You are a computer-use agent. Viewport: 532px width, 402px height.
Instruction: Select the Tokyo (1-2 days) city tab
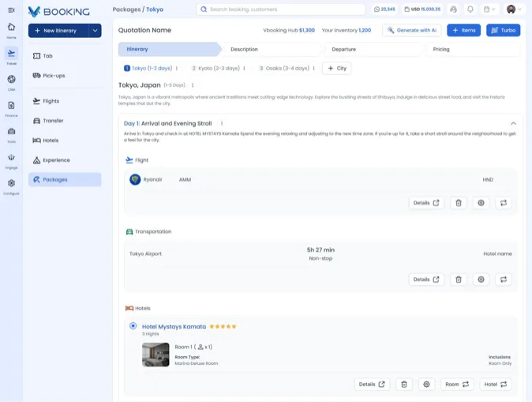pyautogui.click(x=148, y=68)
